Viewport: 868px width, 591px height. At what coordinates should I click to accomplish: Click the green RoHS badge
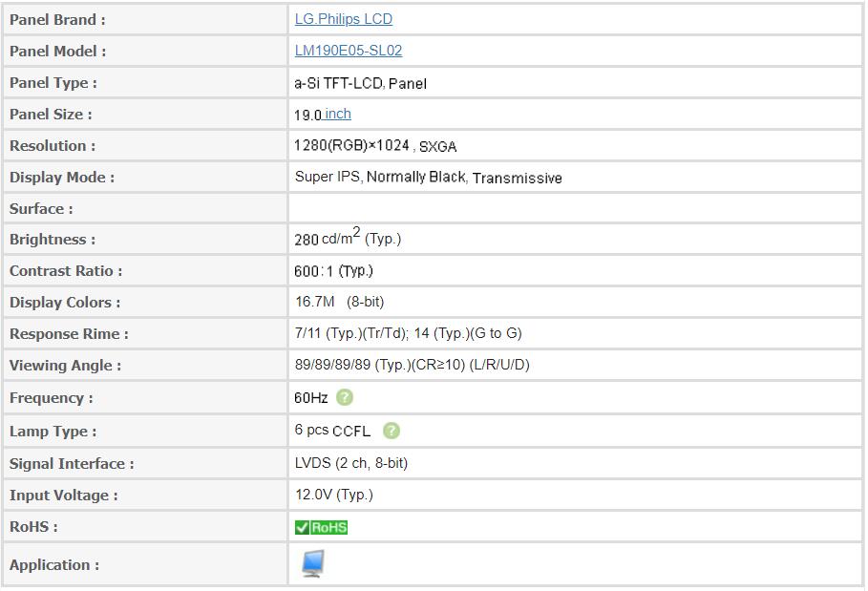click(321, 527)
